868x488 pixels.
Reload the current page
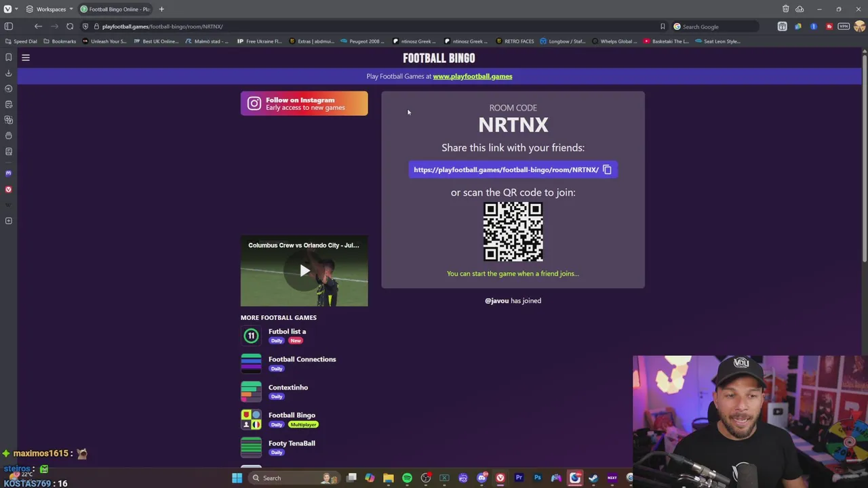click(x=70, y=26)
